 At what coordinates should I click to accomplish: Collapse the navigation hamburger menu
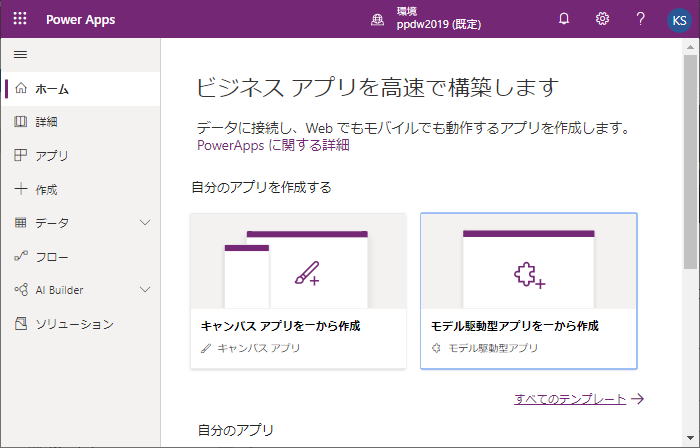click(21, 54)
